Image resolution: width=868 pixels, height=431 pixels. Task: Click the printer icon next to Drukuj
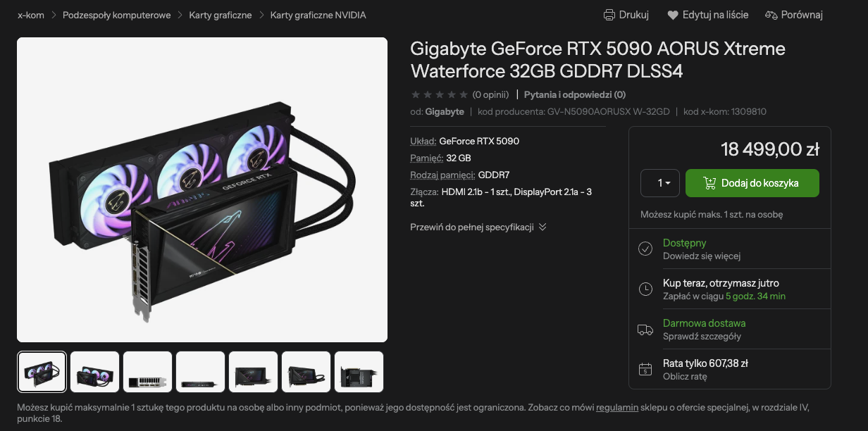tap(609, 15)
